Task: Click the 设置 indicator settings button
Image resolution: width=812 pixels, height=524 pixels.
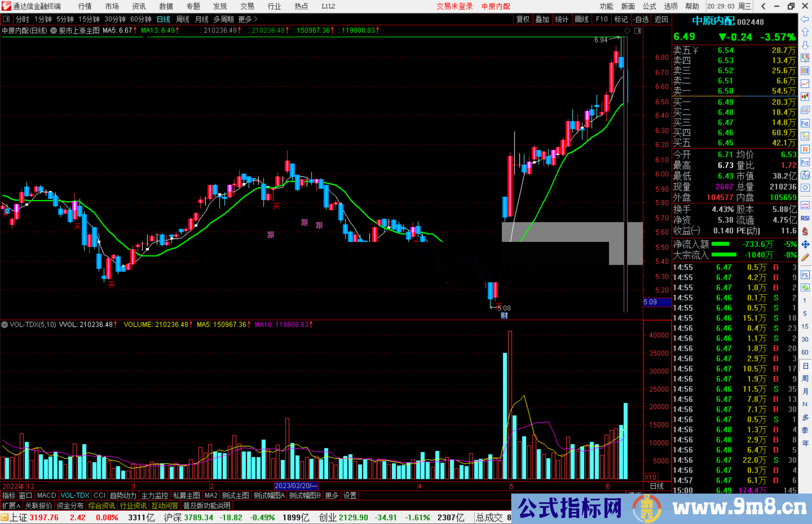Action: 350,495
